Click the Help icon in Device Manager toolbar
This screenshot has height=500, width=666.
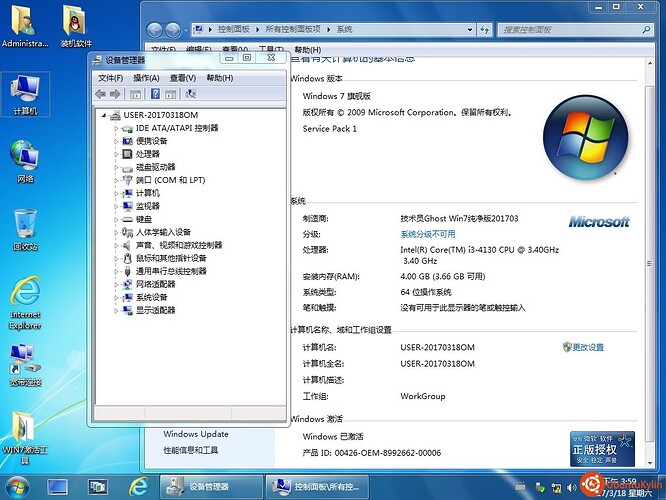tap(155, 94)
